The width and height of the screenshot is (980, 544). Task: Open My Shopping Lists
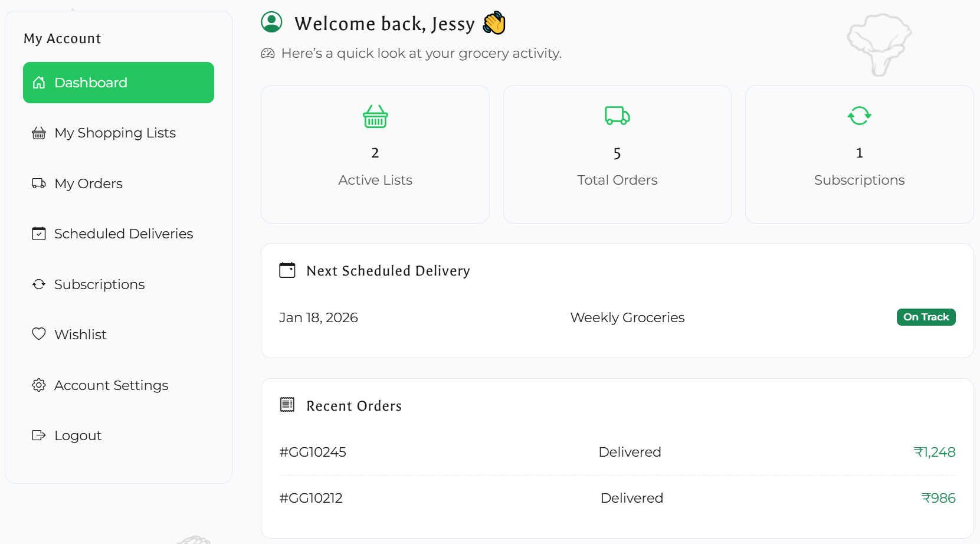[115, 133]
